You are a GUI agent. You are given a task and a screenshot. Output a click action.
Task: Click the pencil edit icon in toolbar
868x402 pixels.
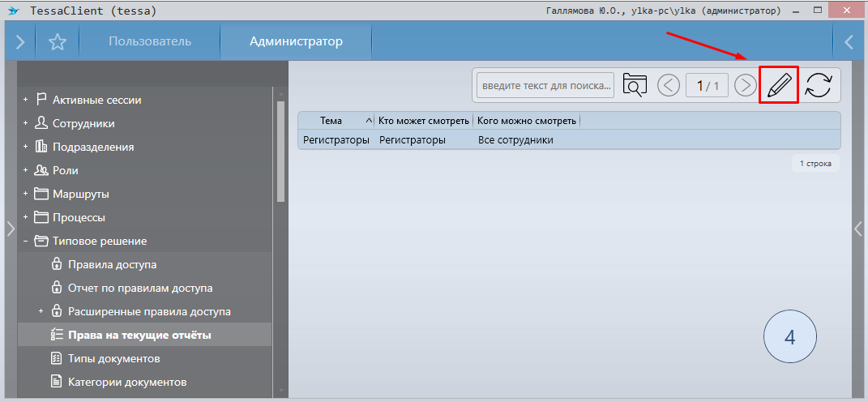(x=779, y=85)
